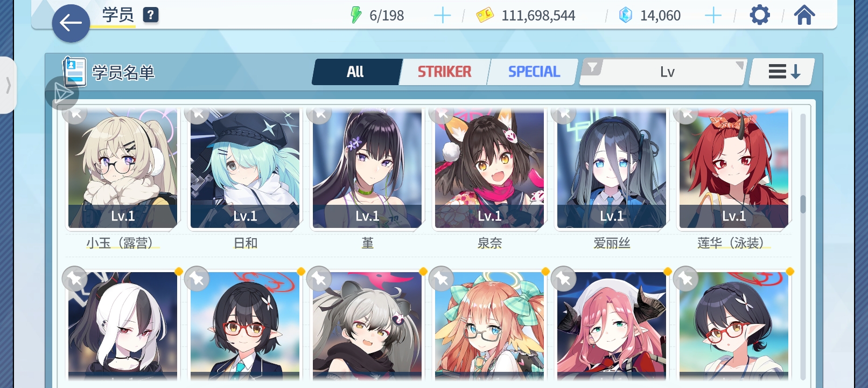The image size is (868, 388).
Task: Switch sort order with descending arrow button
Action: tap(782, 72)
